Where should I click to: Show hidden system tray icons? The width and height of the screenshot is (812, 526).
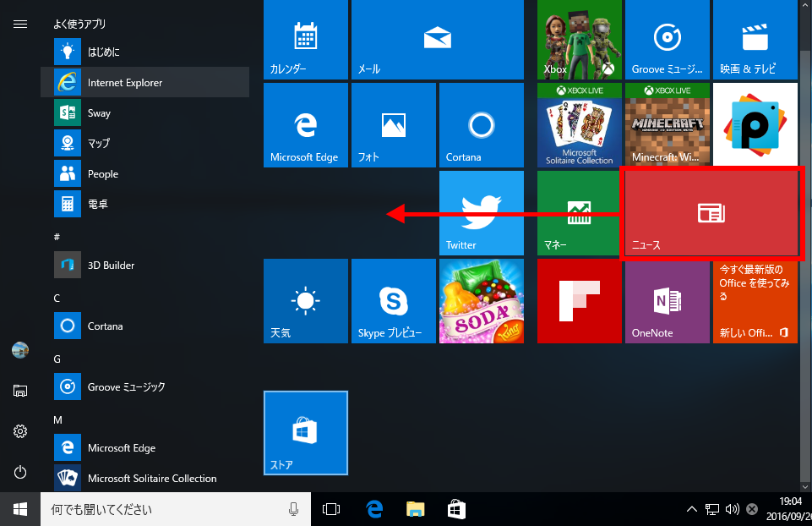pos(692,509)
